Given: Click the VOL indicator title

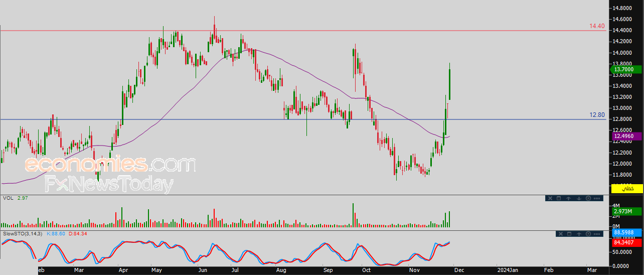Looking at the screenshot, I should (x=8, y=198).
